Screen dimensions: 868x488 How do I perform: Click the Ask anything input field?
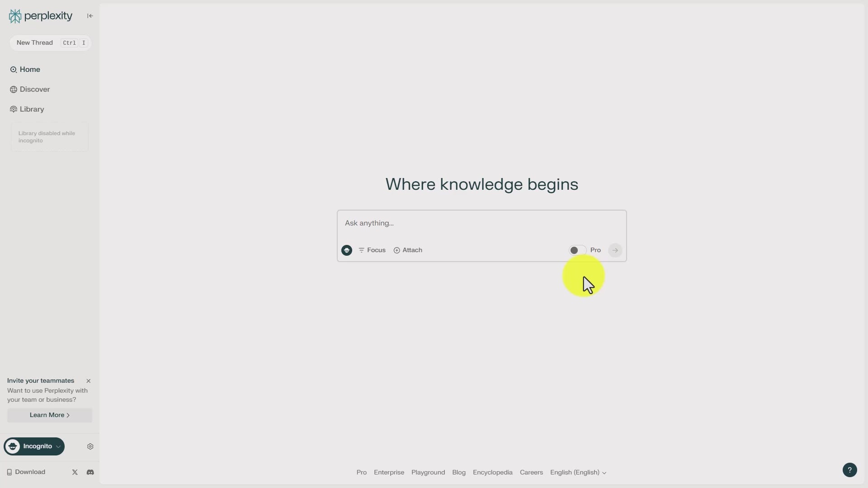452,223
